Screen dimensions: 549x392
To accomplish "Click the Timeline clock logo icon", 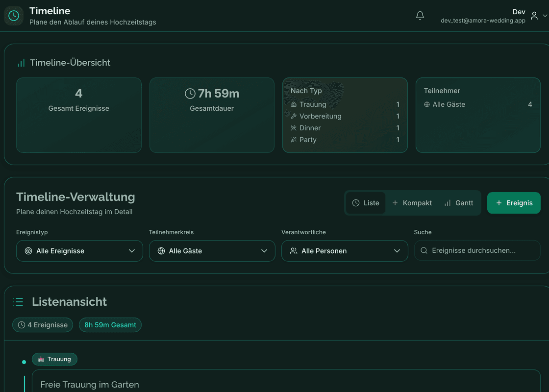I will coord(14,16).
